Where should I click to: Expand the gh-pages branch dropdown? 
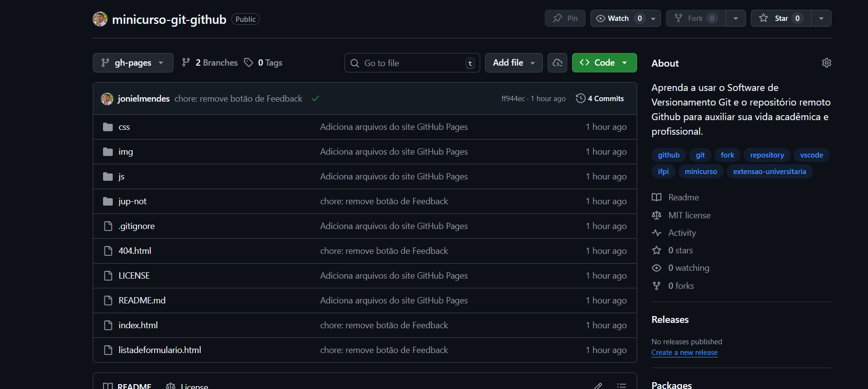[x=133, y=63]
